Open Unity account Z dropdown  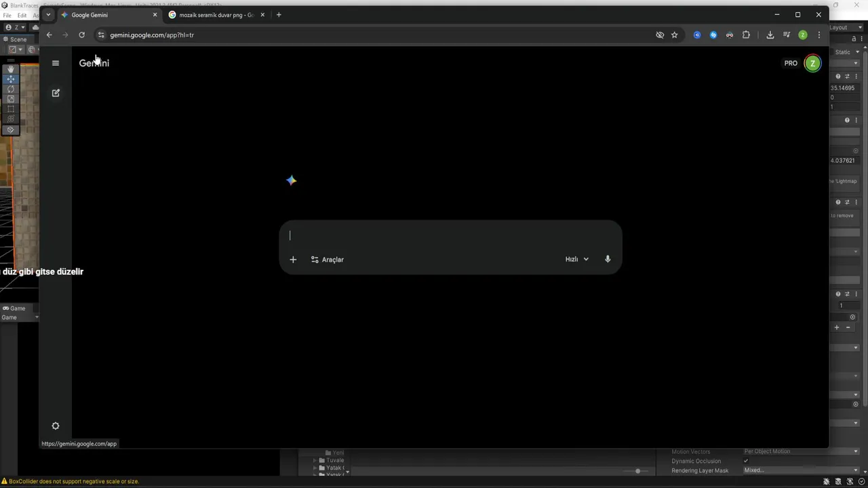[x=15, y=27]
